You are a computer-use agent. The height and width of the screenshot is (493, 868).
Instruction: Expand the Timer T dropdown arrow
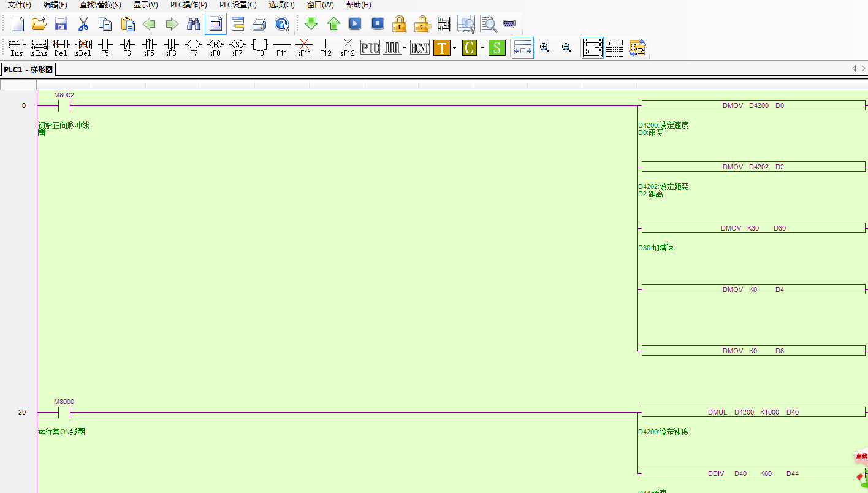[x=454, y=48]
